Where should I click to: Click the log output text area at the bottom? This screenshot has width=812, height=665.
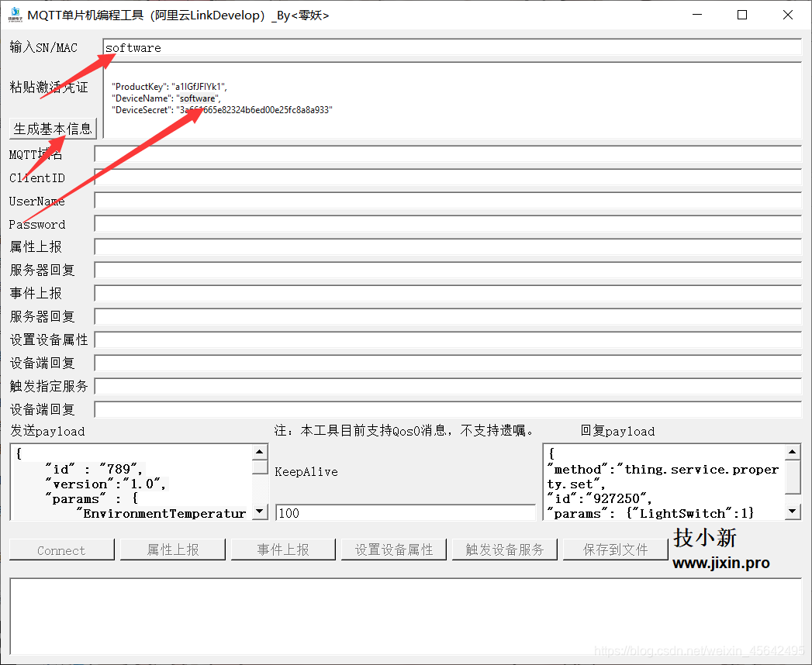[x=406, y=617]
